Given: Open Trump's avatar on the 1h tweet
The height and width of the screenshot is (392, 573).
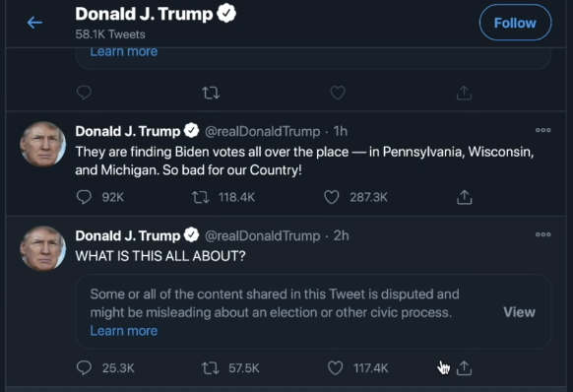Looking at the screenshot, I should [x=42, y=144].
